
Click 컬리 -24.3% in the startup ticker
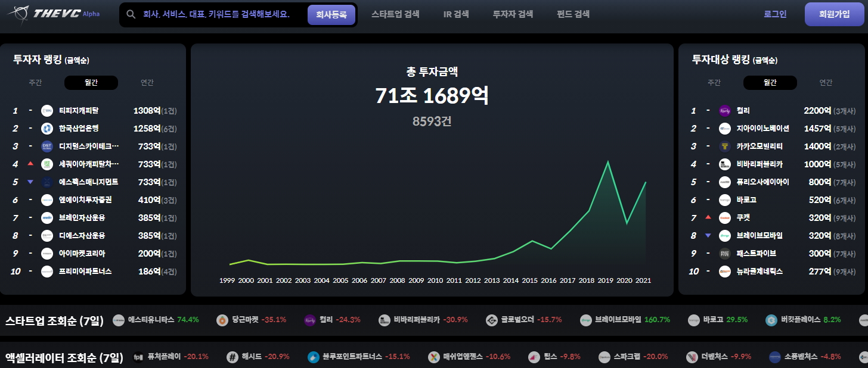pos(332,320)
